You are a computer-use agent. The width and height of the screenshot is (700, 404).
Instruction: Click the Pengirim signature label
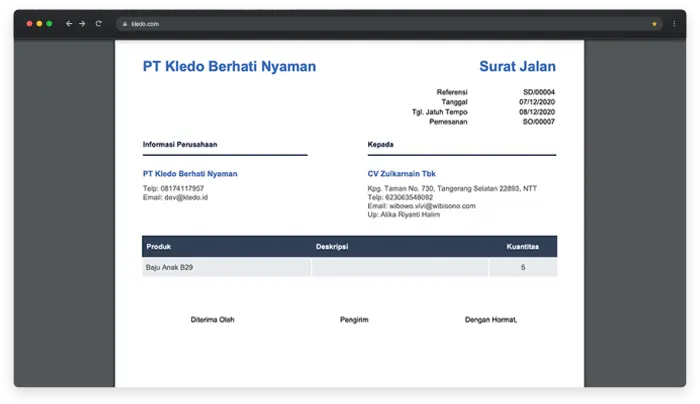coord(354,320)
